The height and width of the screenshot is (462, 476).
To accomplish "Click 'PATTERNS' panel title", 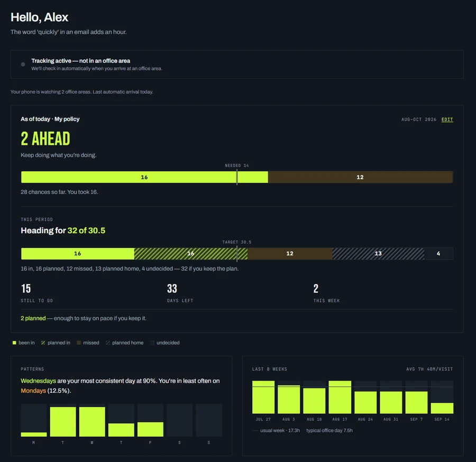I will (x=32, y=369).
